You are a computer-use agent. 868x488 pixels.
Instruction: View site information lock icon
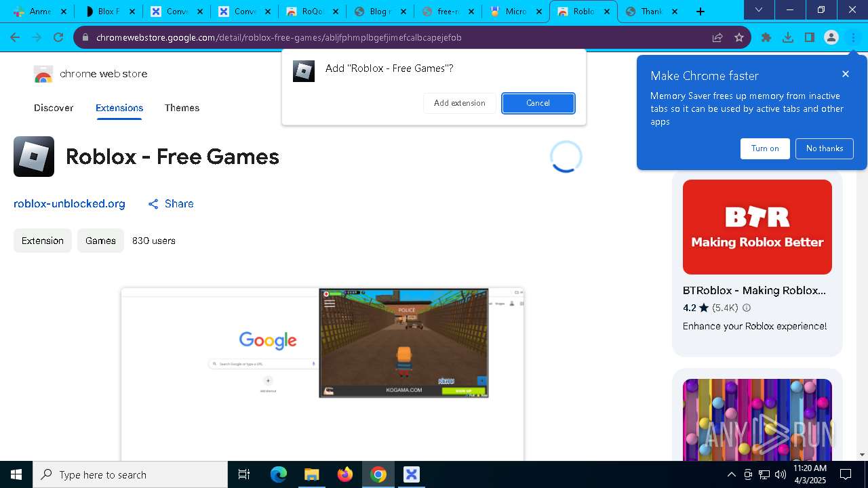point(85,37)
